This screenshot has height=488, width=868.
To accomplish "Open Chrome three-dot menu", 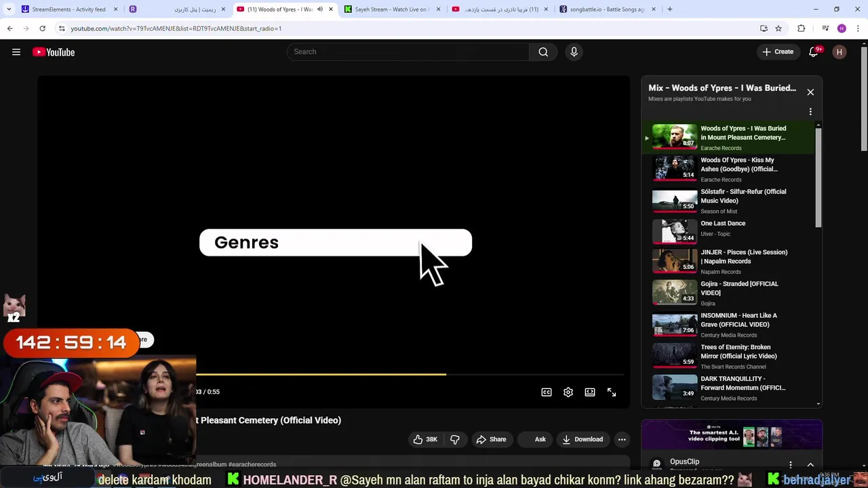I will click(859, 28).
